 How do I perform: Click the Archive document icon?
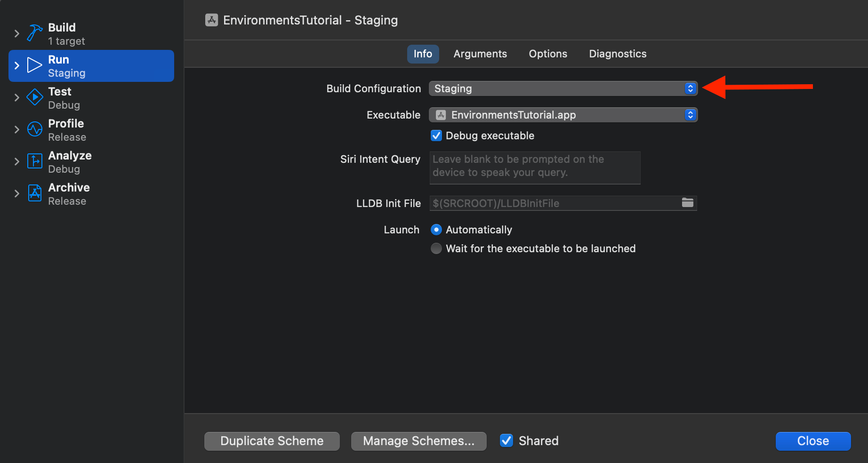click(34, 193)
